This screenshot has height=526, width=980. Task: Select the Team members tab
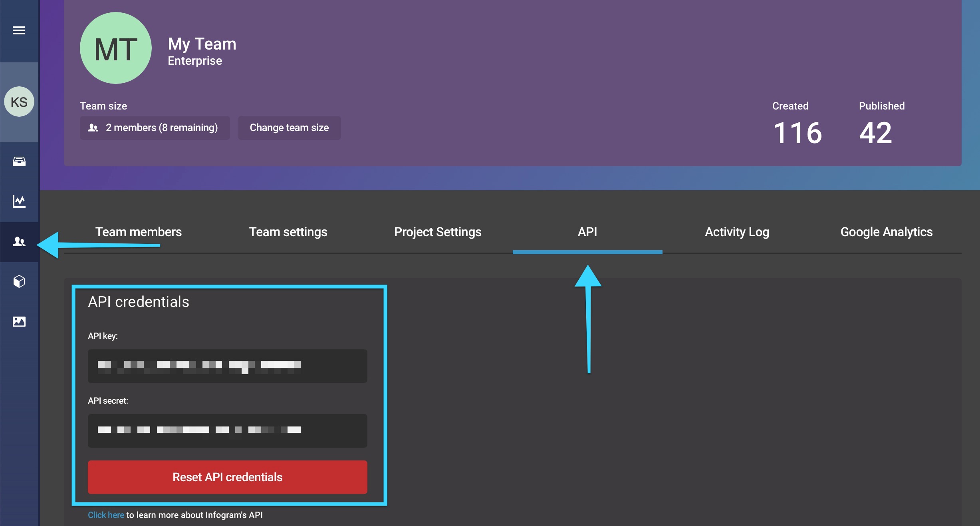138,231
